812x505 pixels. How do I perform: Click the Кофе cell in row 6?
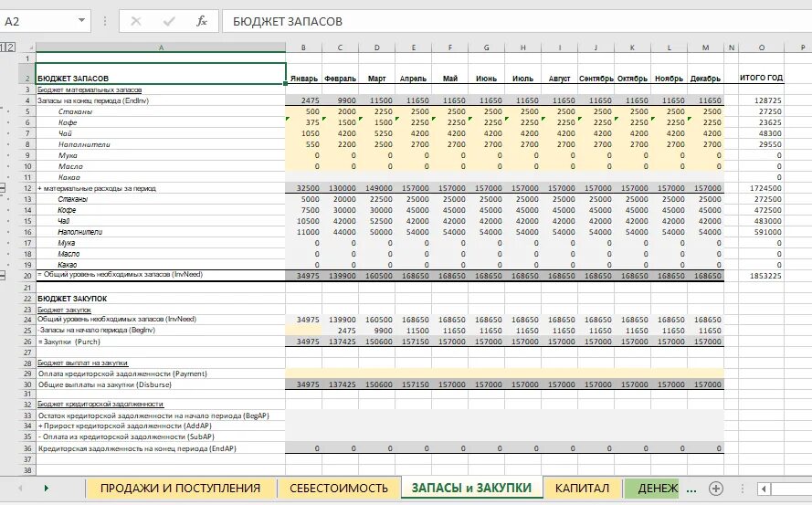point(161,122)
